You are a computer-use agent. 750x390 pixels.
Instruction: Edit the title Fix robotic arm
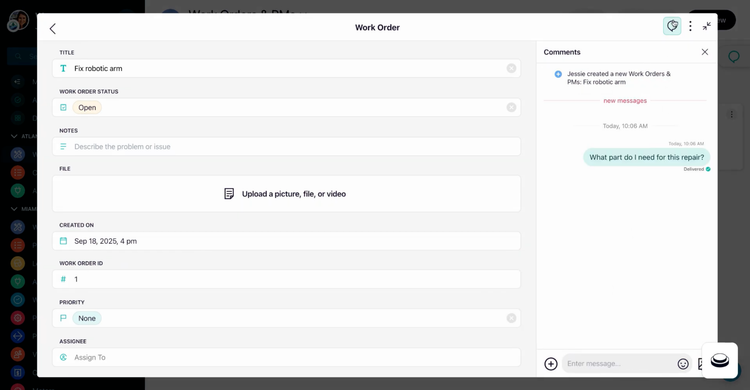[x=286, y=68]
